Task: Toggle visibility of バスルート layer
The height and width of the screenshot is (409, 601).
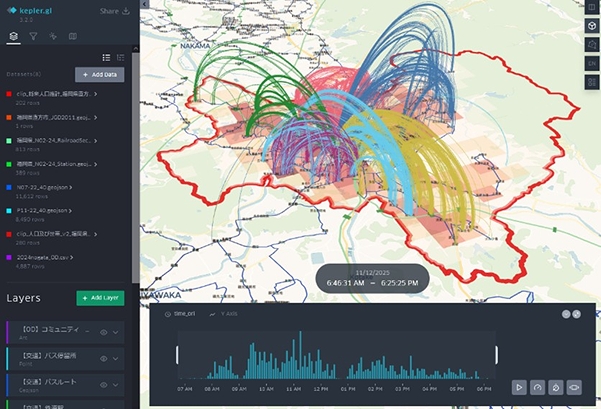Action: (103, 383)
